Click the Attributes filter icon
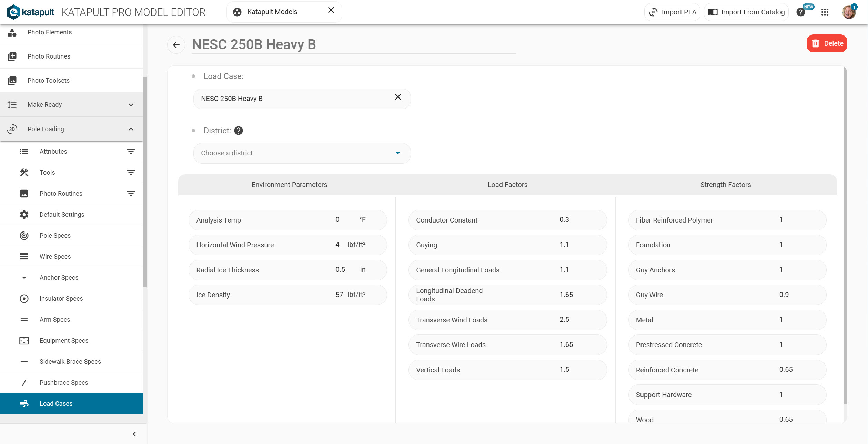This screenshot has width=868, height=444. (131, 152)
